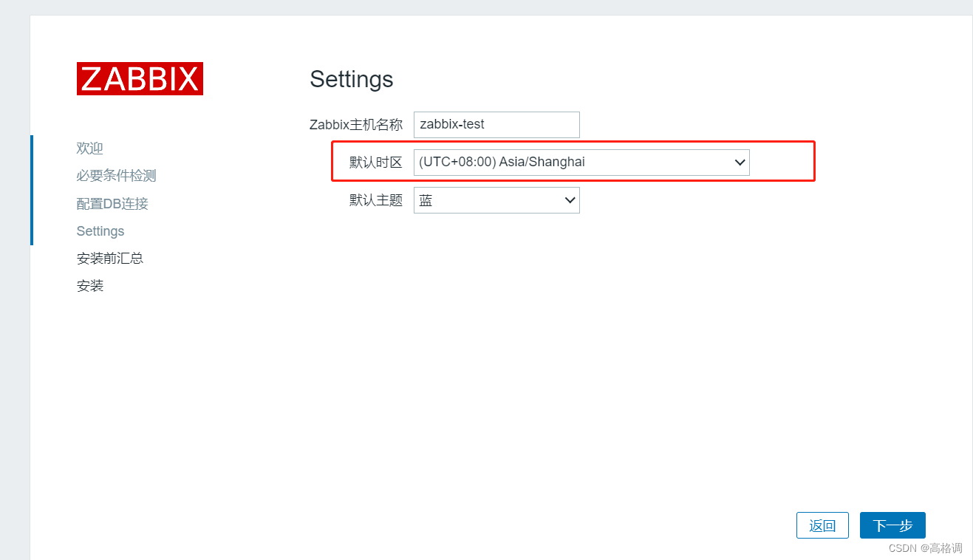973x560 pixels.
Task: Select the 配置DB连接 step in sidebar
Action: [112, 203]
